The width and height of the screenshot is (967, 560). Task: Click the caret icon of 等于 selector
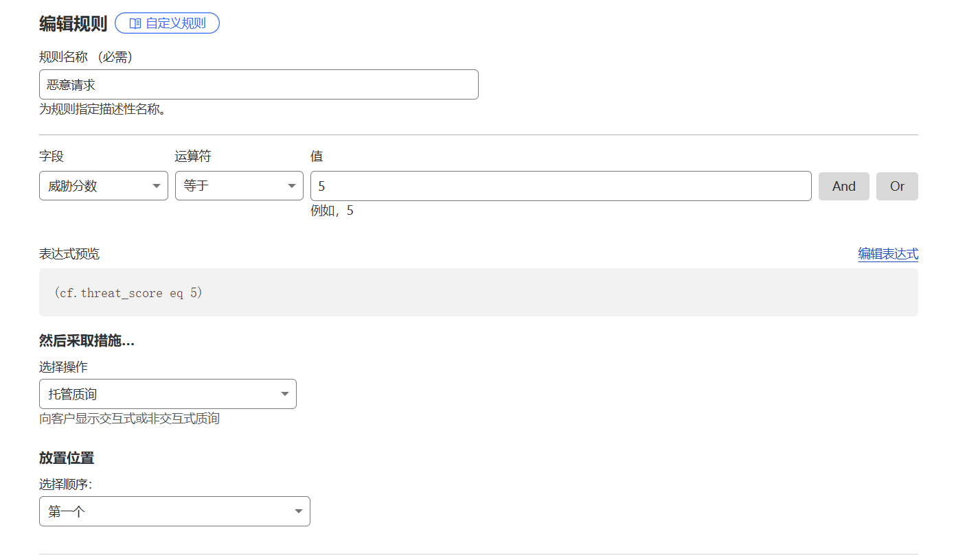click(x=292, y=186)
